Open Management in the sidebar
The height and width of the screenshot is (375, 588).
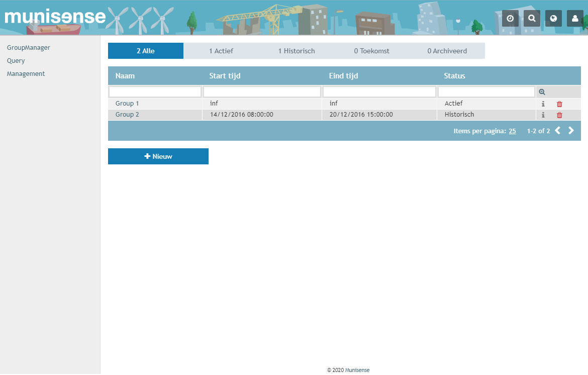click(26, 73)
